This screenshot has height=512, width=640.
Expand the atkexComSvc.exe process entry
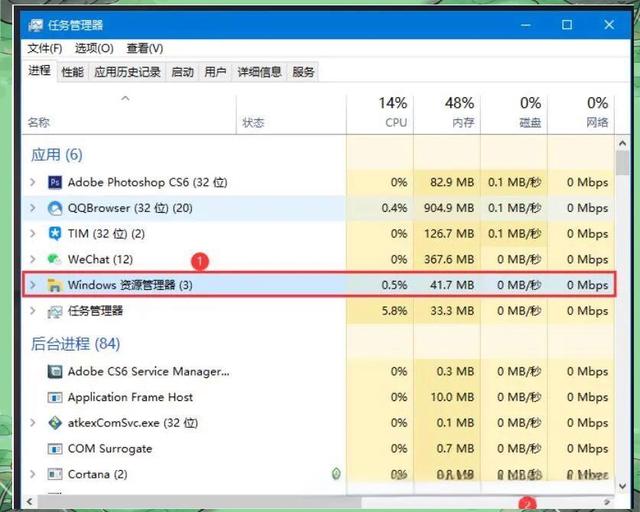click(33, 423)
